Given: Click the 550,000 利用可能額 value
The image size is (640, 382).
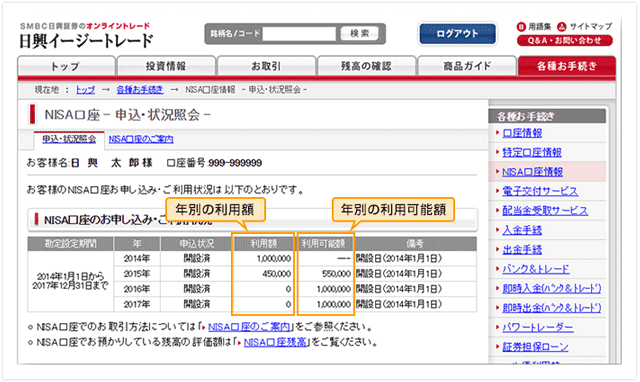Looking at the screenshot, I should pos(336,274).
